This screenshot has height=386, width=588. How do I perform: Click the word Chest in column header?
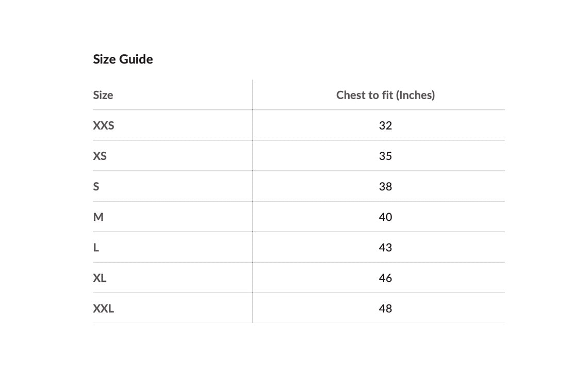point(349,95)
